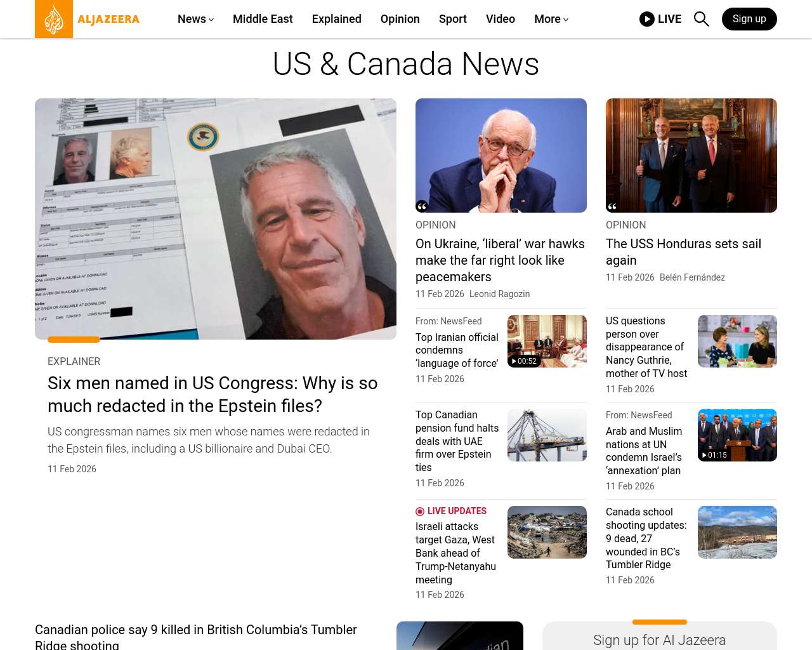Click the USS Honduras opinion photo
Screen dimensions: 812x650
[691, 156]
